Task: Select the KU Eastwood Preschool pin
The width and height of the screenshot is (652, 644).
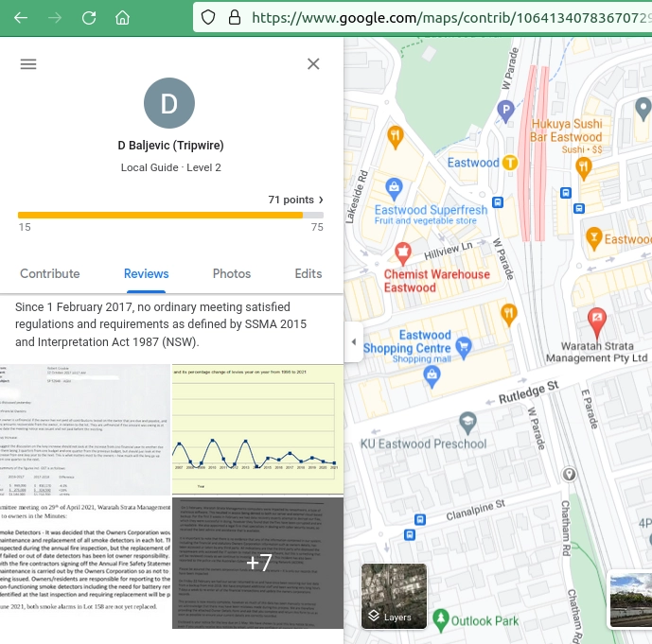Action: coord(467,423)
